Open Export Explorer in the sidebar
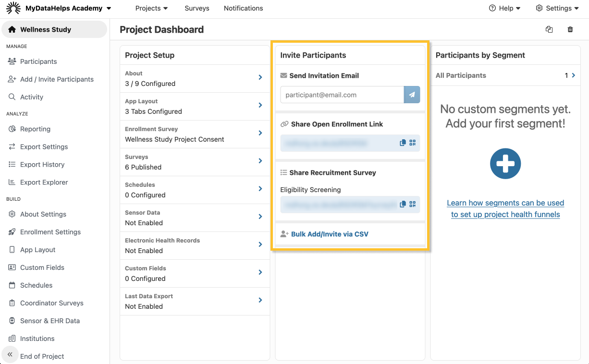Screen dimensions: 589x364 point(44,182)
